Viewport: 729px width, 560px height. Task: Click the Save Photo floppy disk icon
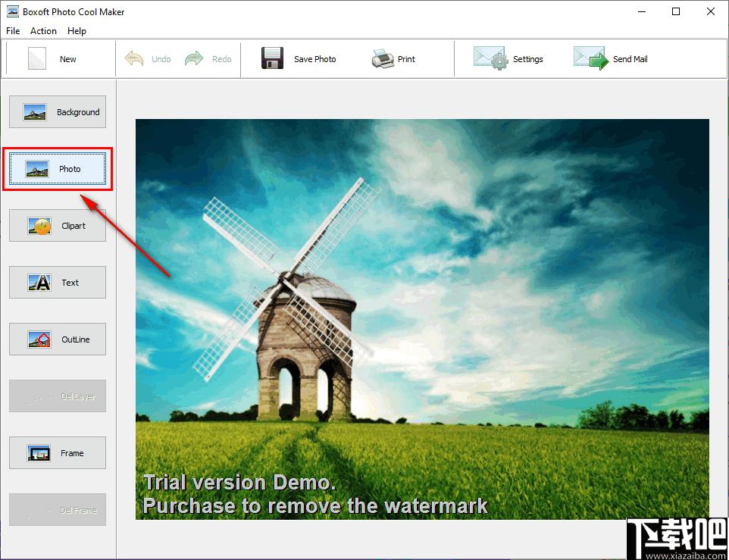(x=273, y=58)
